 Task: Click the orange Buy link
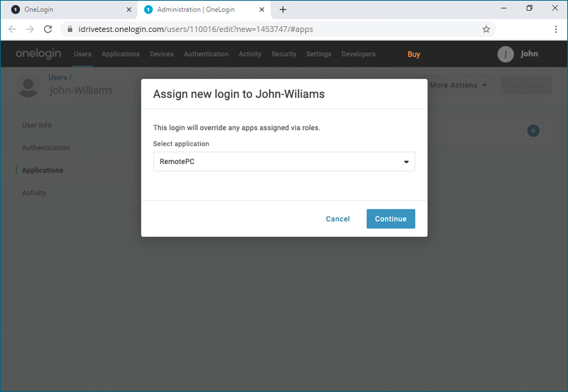[414, 55]
